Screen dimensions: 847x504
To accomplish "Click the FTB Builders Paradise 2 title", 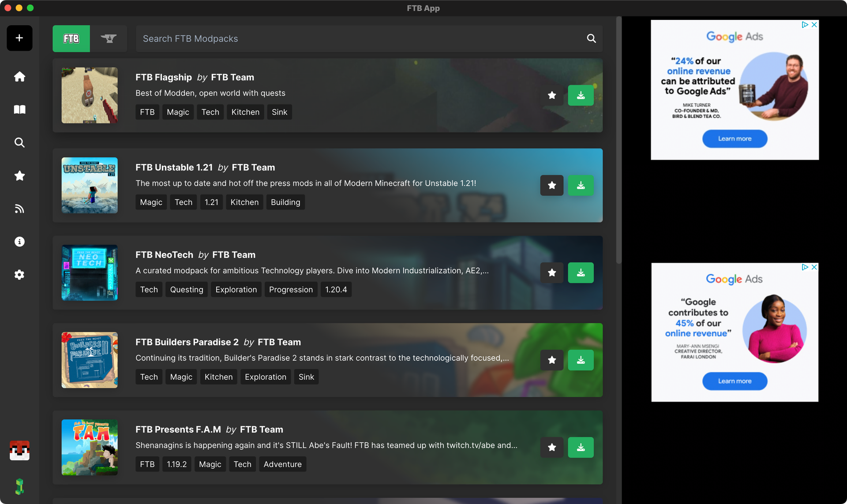I will (x=187, y=342).
